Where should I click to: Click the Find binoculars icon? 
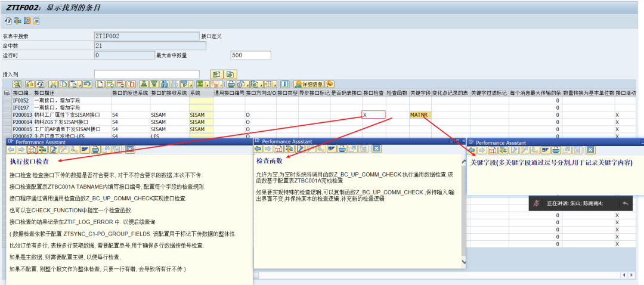(164, 84)
